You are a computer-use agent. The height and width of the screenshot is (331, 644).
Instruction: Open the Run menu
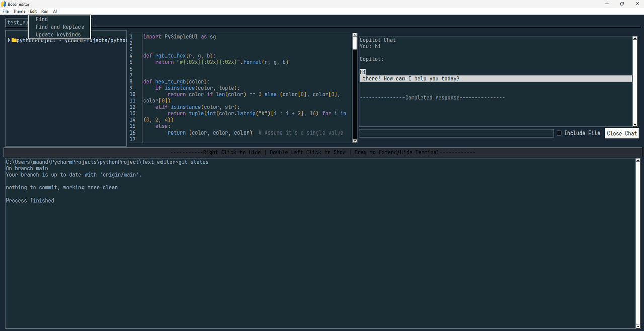click(x=45, y=11)
